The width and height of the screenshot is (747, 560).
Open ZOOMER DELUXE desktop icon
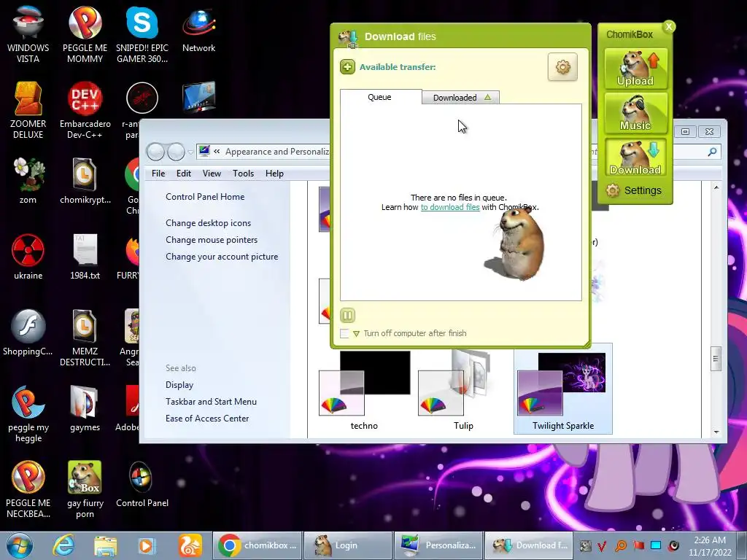point(28,109)
